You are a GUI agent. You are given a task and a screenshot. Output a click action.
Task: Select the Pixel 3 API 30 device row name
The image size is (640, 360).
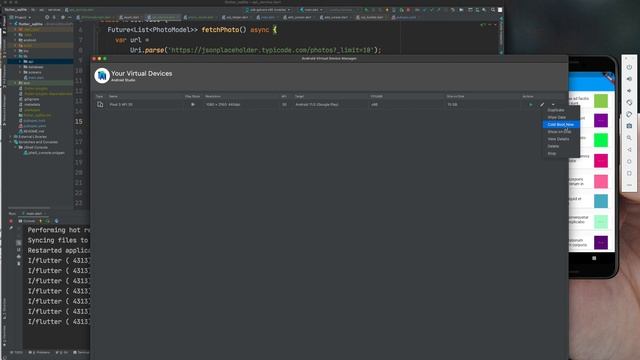[x=121, y=104]
